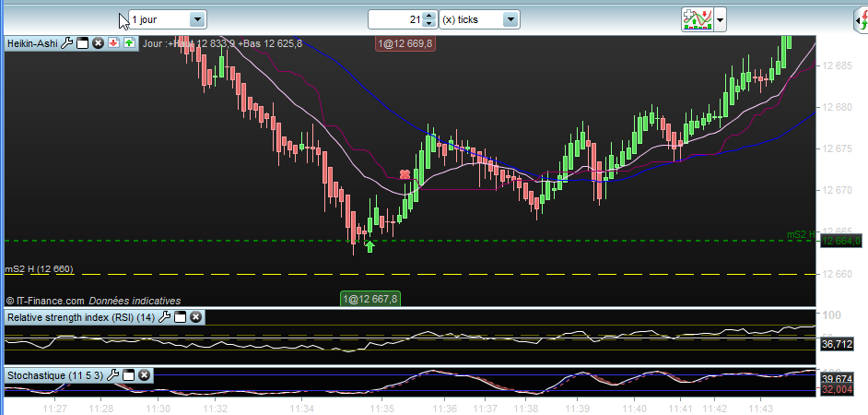Close the Stochastique indicator panel
This screenshot has height=415, width=868.
[x=145, y=375]
